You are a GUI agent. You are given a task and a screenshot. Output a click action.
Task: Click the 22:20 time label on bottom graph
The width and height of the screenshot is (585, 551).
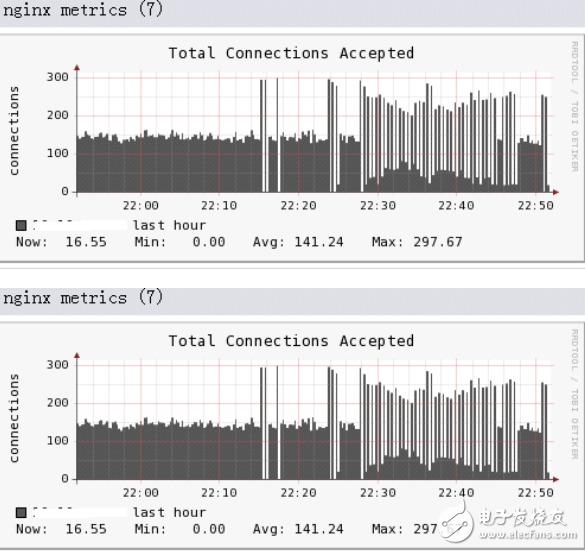[x=298, y=493]
